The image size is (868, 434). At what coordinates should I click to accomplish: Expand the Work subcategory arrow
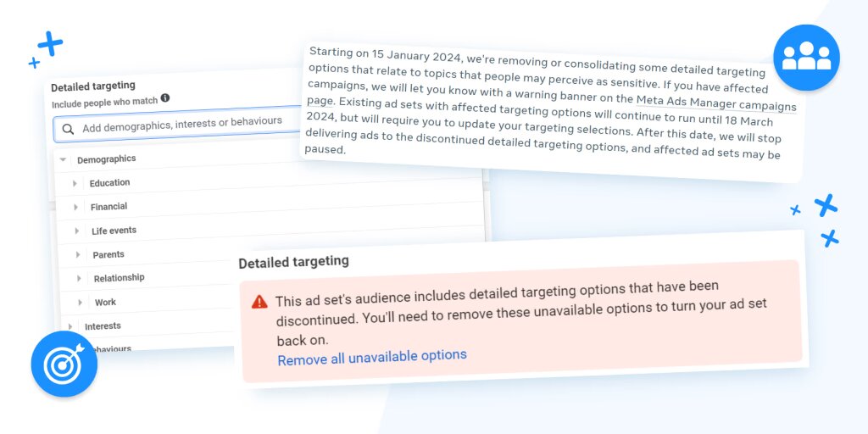81,303
